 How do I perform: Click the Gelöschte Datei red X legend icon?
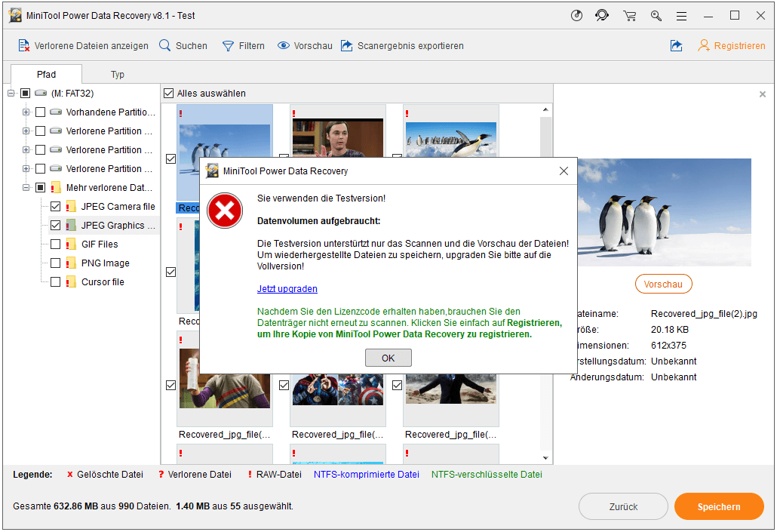[x=70, y=475]
